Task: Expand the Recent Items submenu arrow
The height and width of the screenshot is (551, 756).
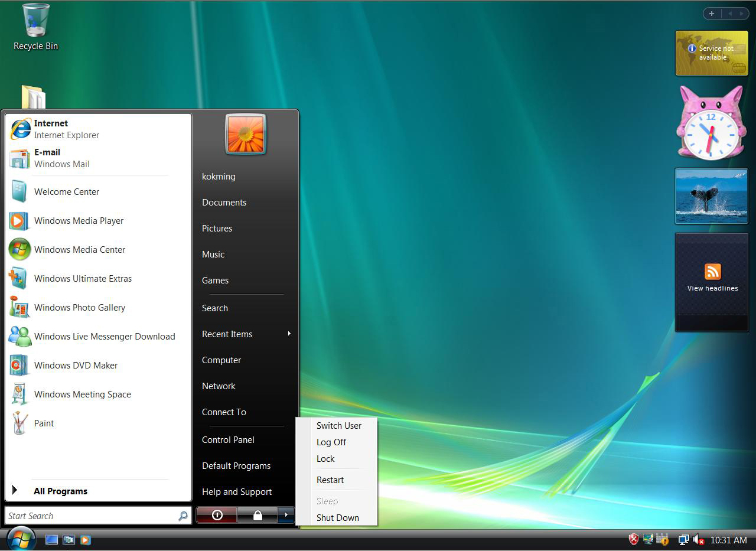Action: coord(289,334)
